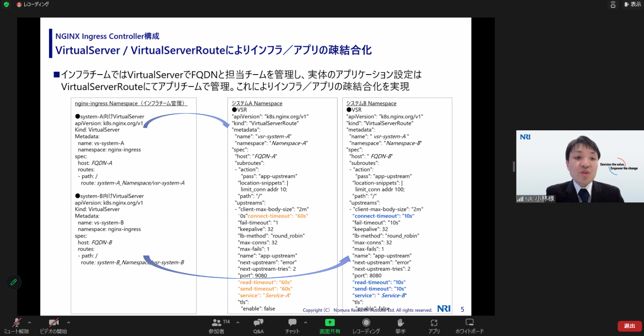Click signal strength icon on 小林様 thumbnail

[520, 199]
